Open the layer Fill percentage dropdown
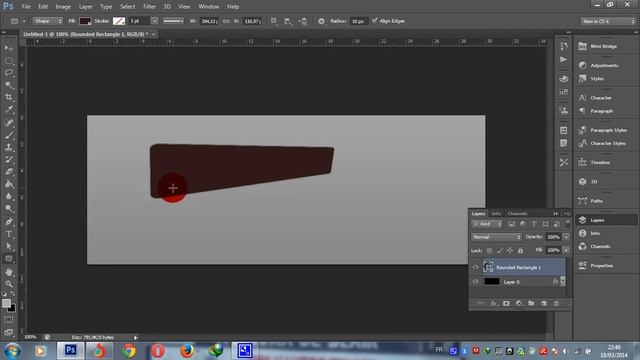 [x=566, y=250]
